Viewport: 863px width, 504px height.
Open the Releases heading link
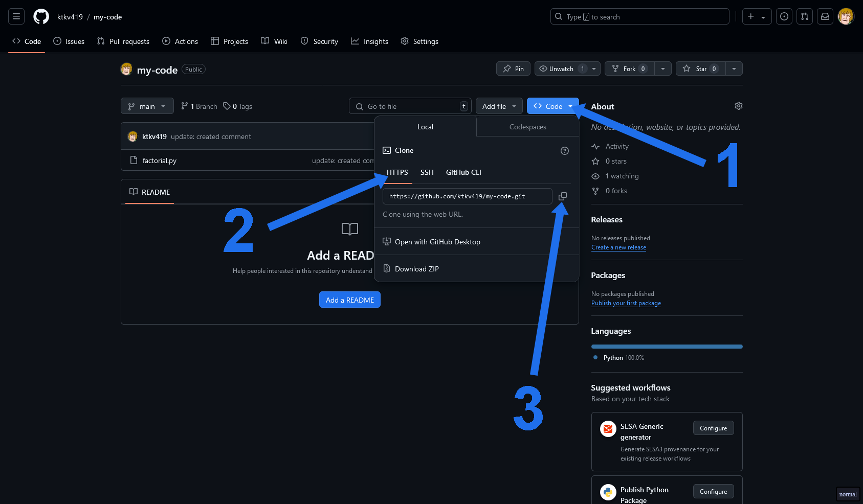(607, 220)
